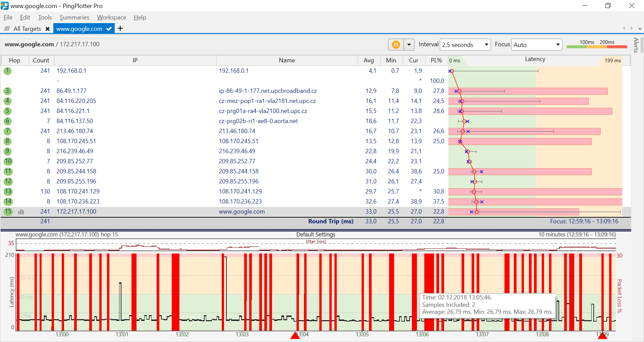Close the All Targets tab
The height and width of the screenshot is (342, 644).
pos(48,29)
